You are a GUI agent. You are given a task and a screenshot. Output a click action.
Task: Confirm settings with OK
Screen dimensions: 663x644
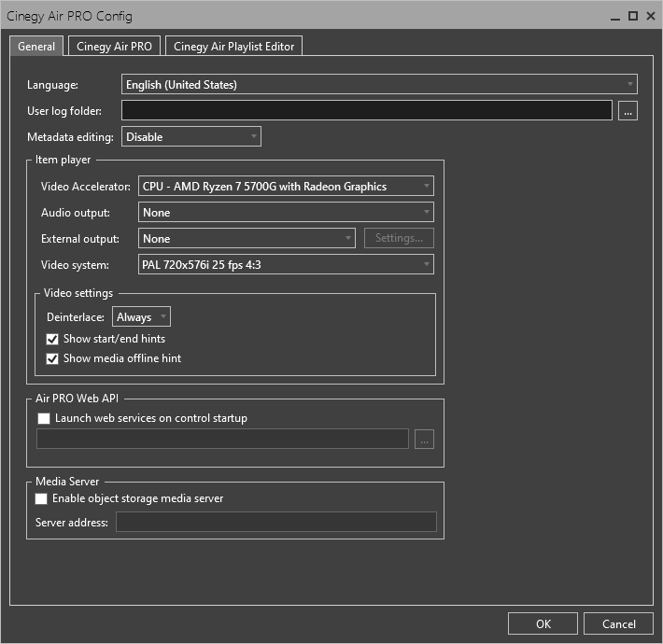[543, 623]
